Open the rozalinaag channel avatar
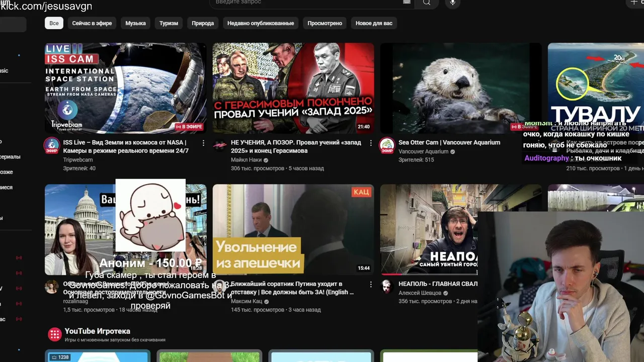This screenshot has width=644, height=362. click(x=51, y=287)
